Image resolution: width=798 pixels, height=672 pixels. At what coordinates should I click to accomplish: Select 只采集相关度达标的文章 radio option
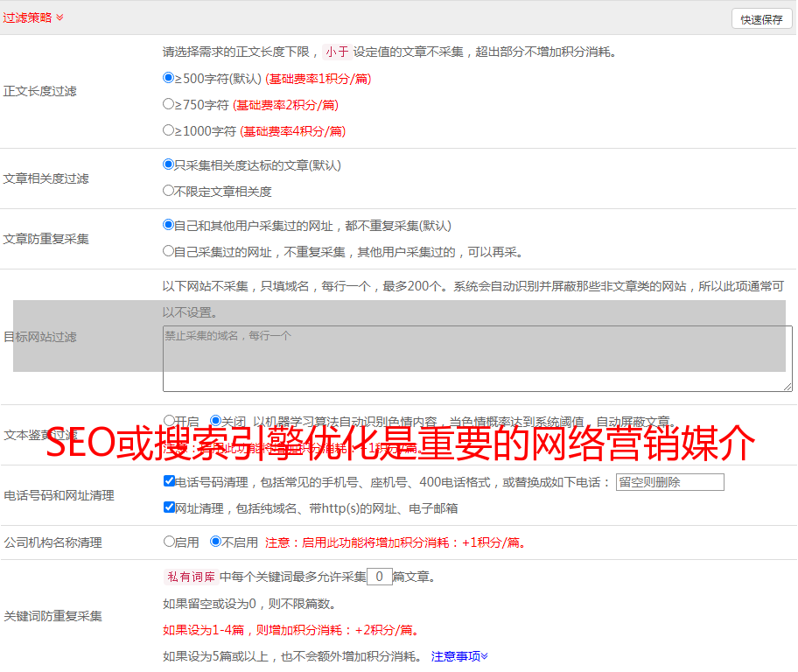[169, 164]
